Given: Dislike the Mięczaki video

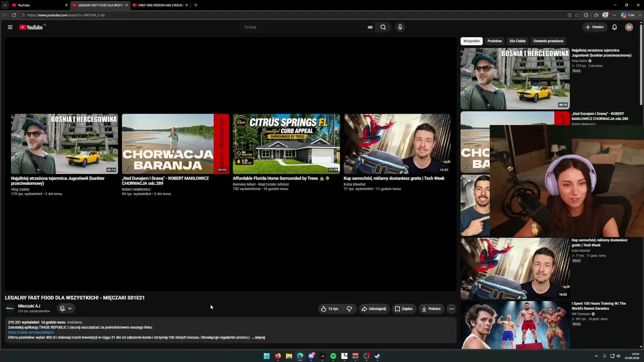Looking at the screenshot, I should click(349, 309).
